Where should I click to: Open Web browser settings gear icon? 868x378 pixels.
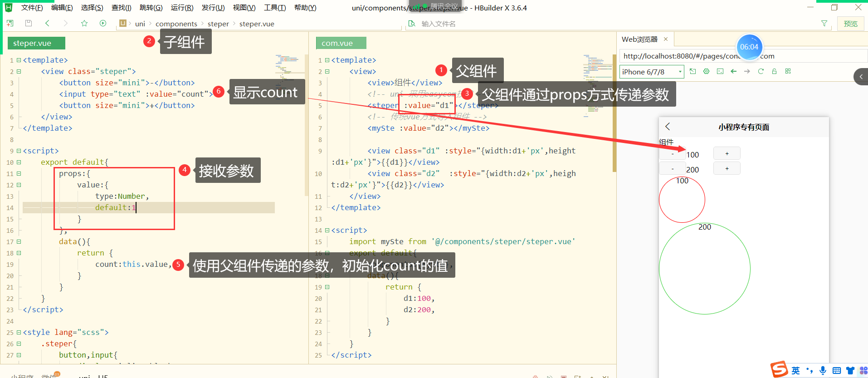706,71
